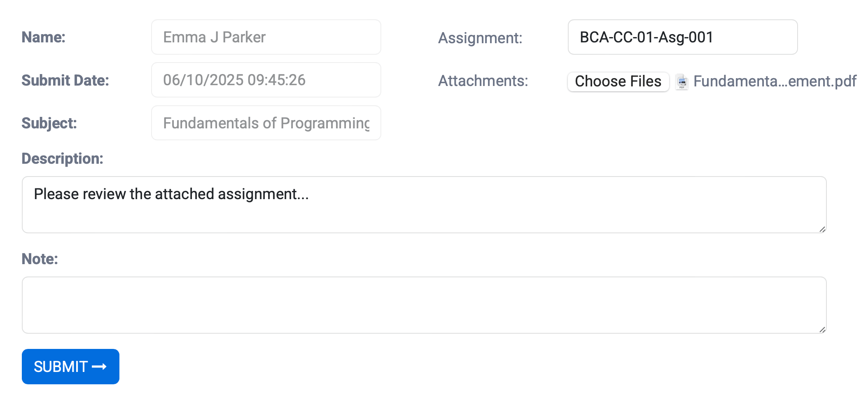The image size is (868, 395).
Task: Click the Note label
Action: pos(39,259)
